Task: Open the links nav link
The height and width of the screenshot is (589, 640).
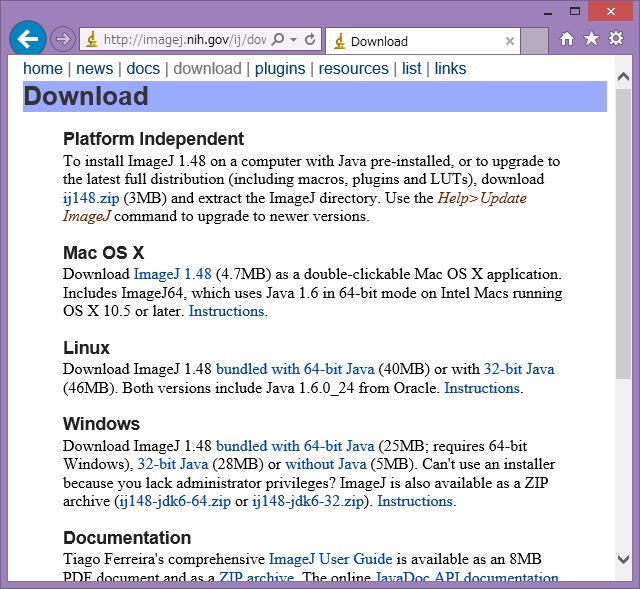Action: pyautogui.click(x=450, y=69)
